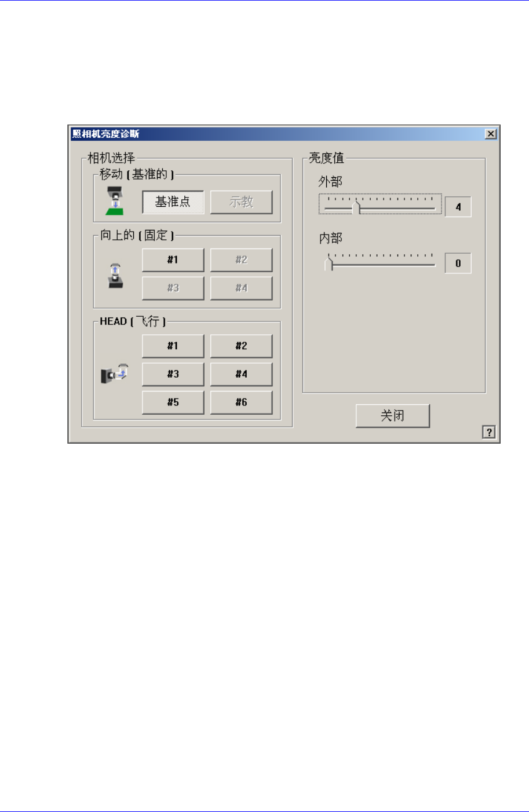Open help with the question mark icon
529x812 pixels.
(x=489, y=432)
